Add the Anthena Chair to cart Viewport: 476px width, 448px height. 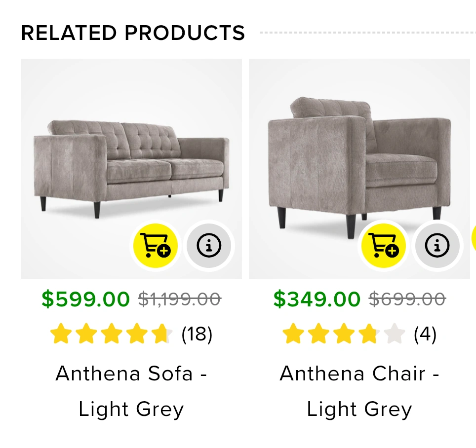click(383, 245)
